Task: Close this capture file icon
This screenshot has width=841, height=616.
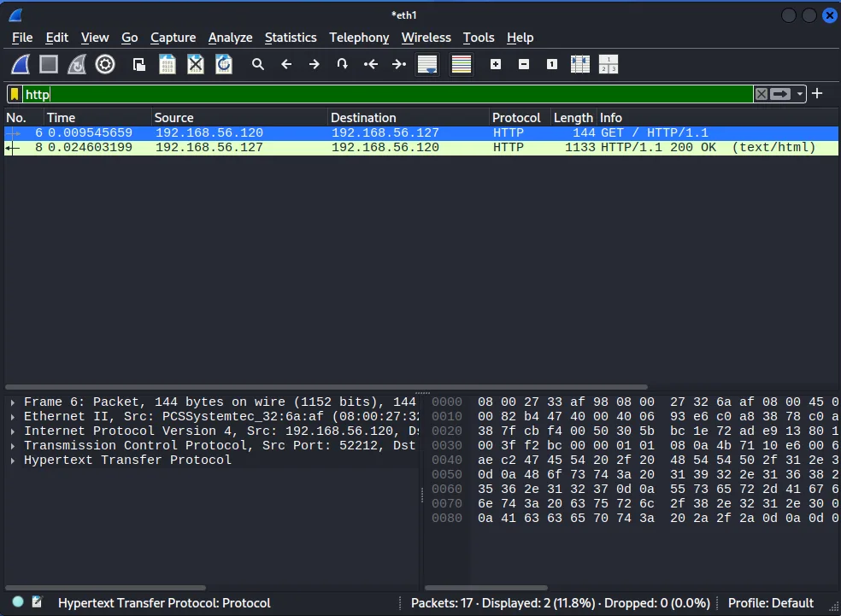Action: [196, 64]
